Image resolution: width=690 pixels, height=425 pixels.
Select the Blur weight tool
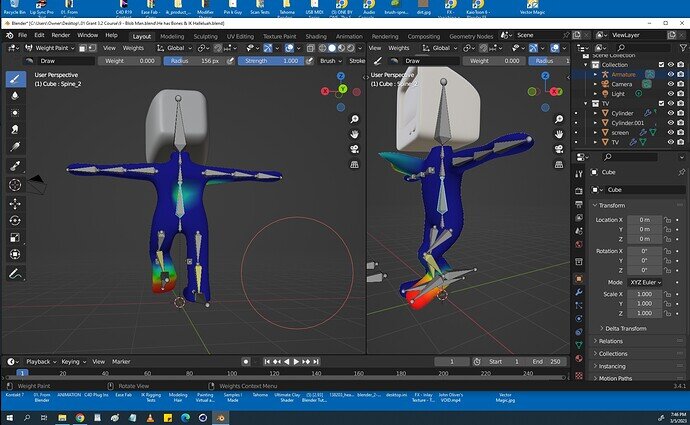pos(15,96)
